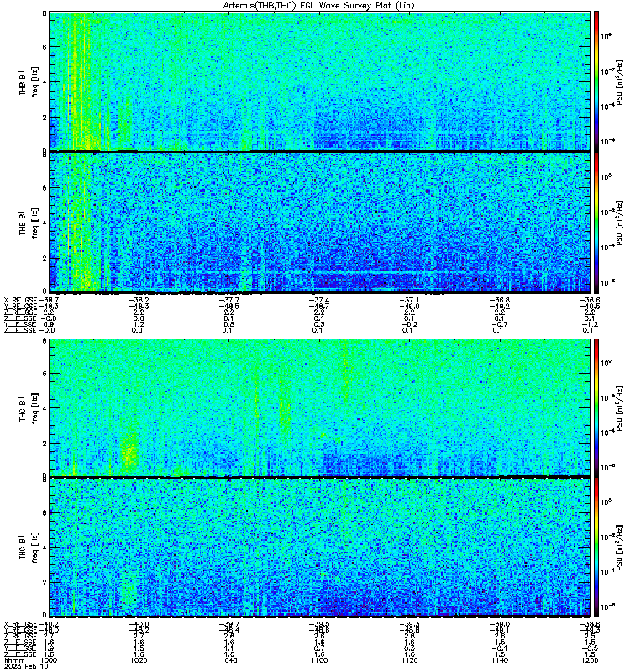
Task: Click the THC B-parallel PSD color bar
Action: click(596, 548)
